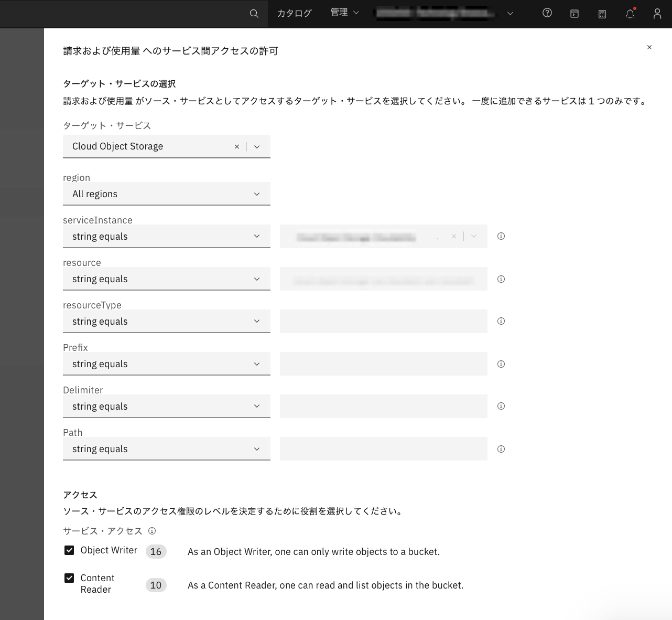Close the service access dialog

pyautogui.click(x=649, y=47)
